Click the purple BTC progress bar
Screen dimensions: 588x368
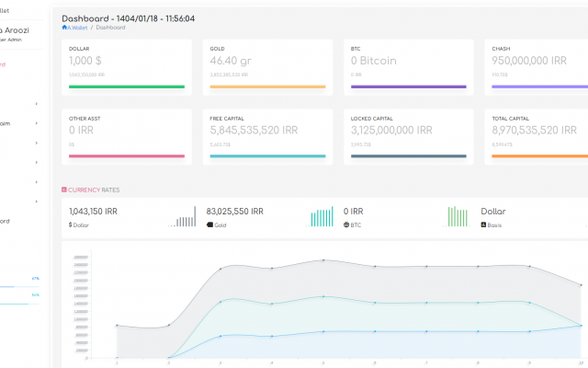[409, 87]
